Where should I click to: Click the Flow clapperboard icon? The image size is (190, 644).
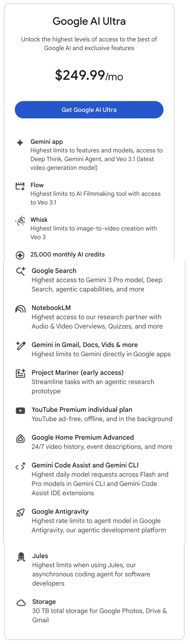(x=20, y=186)
